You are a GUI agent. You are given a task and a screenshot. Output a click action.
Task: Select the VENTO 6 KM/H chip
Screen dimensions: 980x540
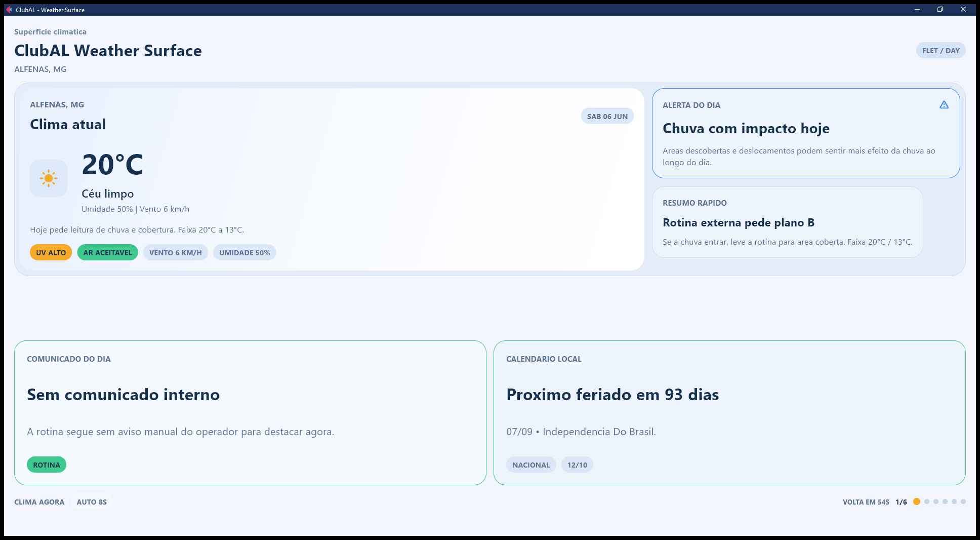pyautogui.click(x=176, y=253)
